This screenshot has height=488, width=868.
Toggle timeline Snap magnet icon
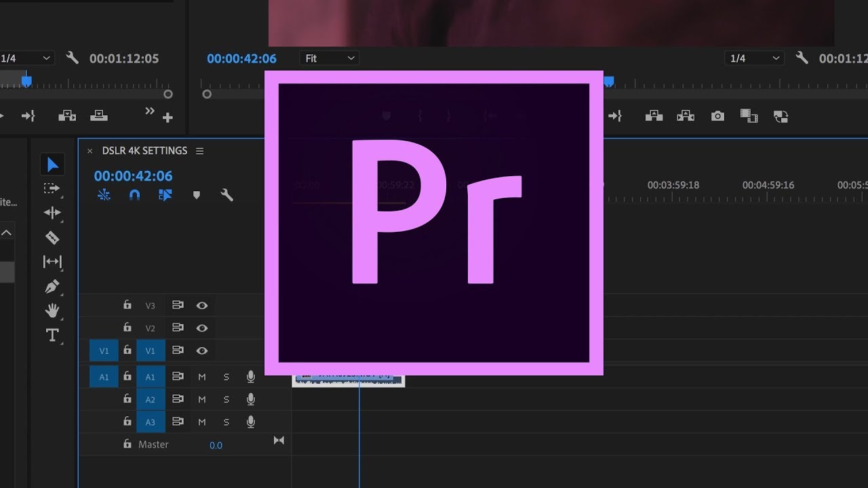134,195
